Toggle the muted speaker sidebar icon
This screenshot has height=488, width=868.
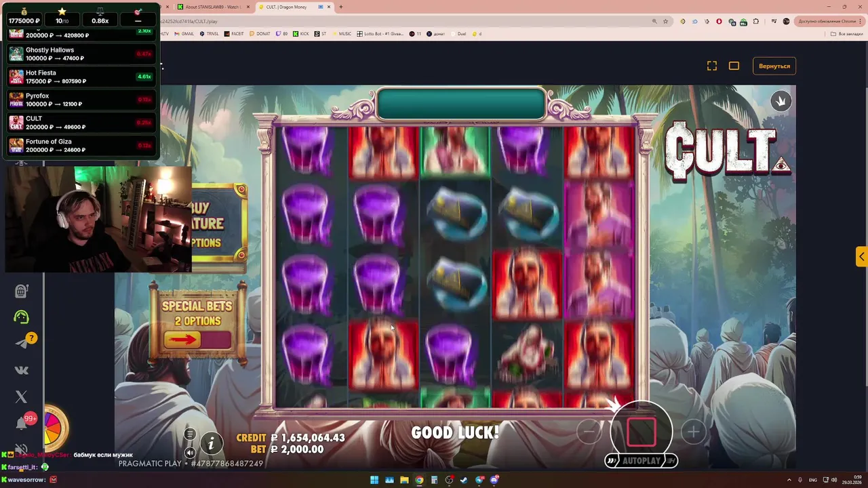click(x=21, y=448)
